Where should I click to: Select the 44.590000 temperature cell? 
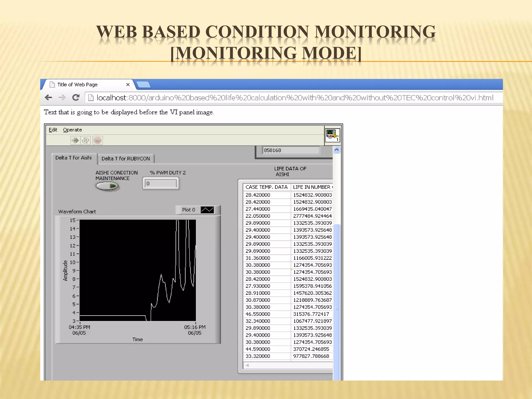[267, 349]
